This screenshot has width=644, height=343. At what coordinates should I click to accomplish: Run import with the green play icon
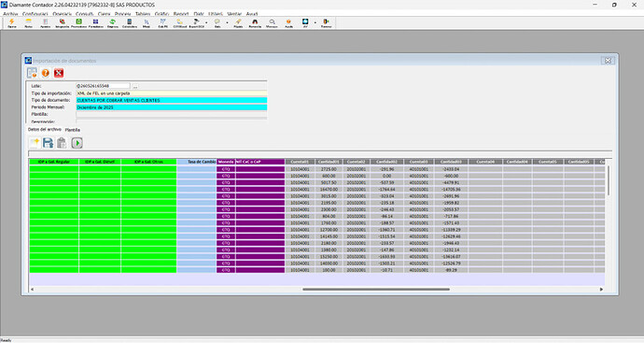(77, 143)
